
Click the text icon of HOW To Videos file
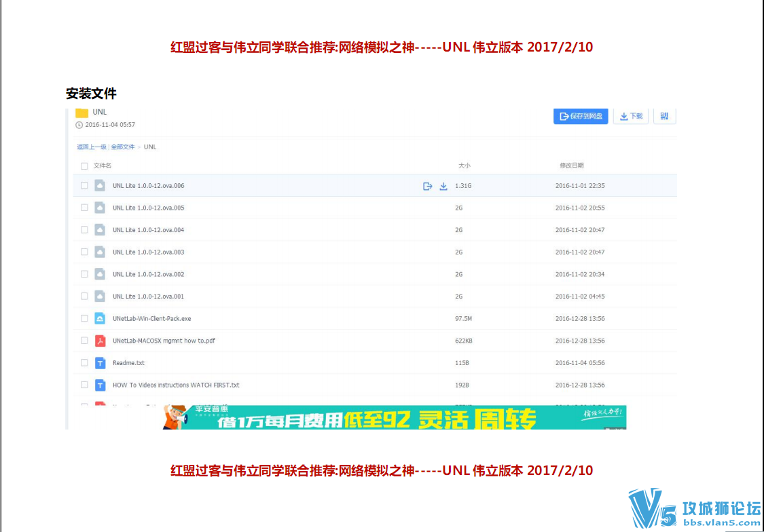point(100,385)
